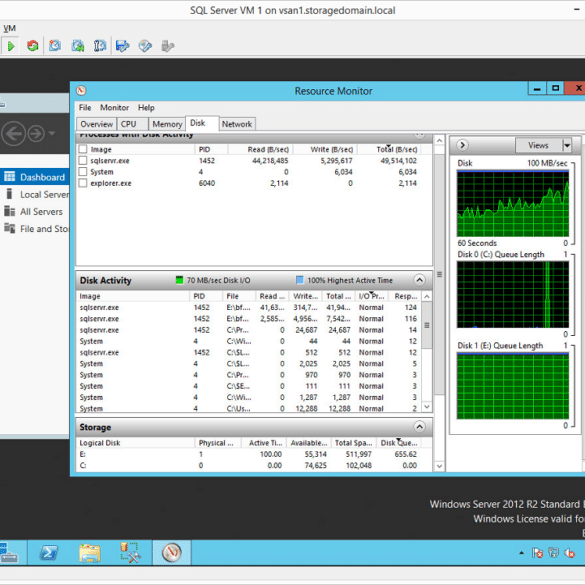Click the Views button

click(x=538, y=145)
